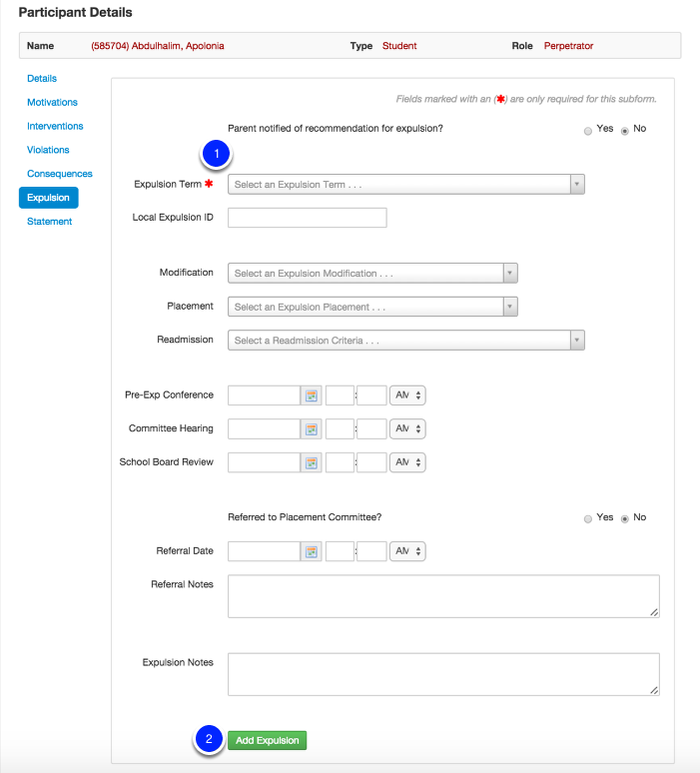Click in the Expulsion Notes text area
This screenshot has height=773, width=700.
point(443,674)
